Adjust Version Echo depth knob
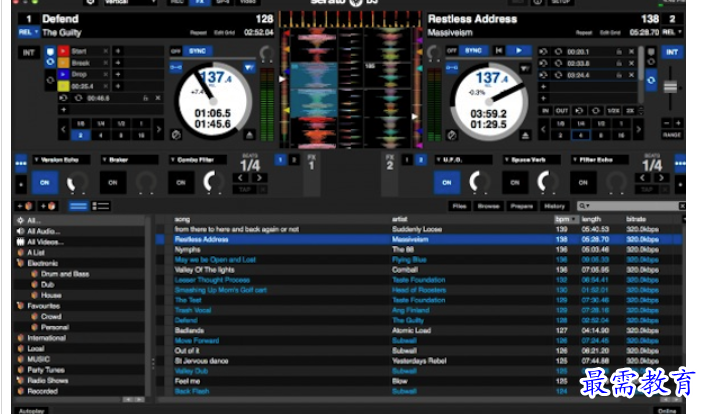704x414 pixels. coord(78,182)
